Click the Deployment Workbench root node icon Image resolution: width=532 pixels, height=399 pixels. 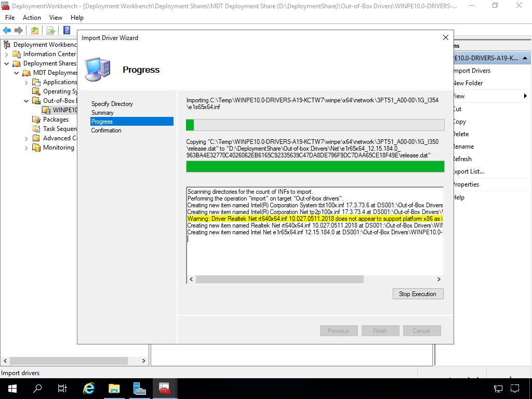[x=6, y=45]
